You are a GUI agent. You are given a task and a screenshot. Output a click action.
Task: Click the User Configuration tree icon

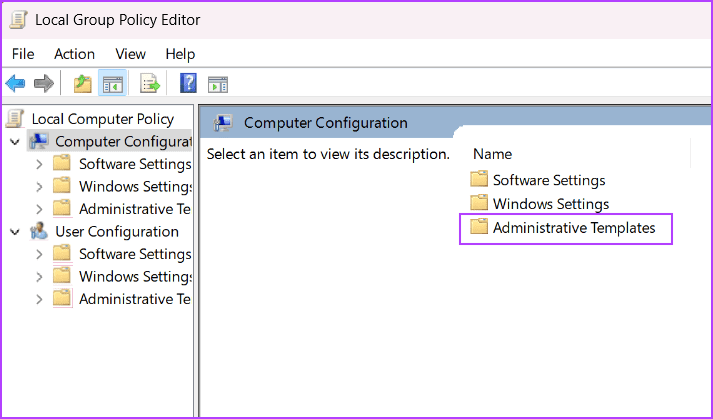pos(39,231)
